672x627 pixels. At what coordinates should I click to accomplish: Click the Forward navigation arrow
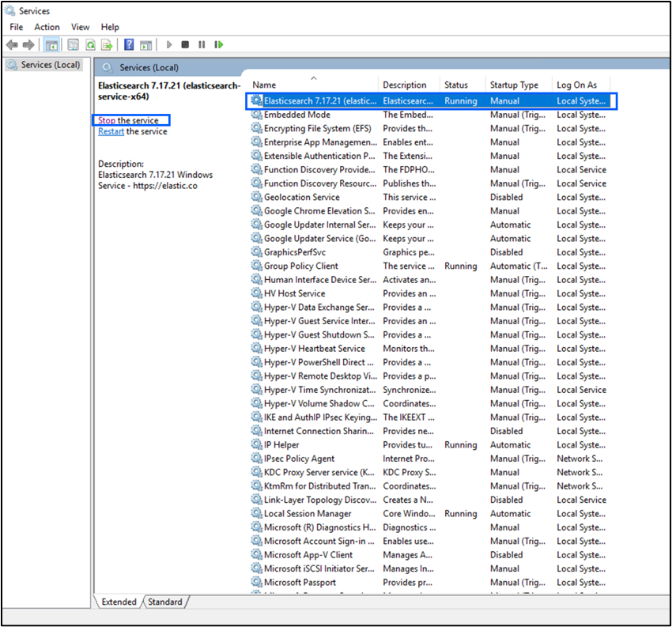tap(29, 44)
